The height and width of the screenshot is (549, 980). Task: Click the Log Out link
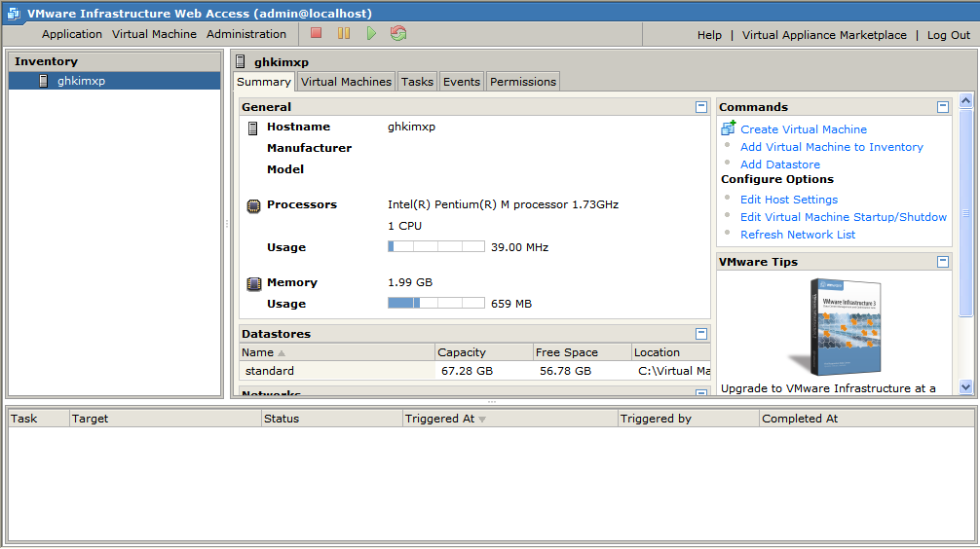pyautogui.click(x=949, y=35)
